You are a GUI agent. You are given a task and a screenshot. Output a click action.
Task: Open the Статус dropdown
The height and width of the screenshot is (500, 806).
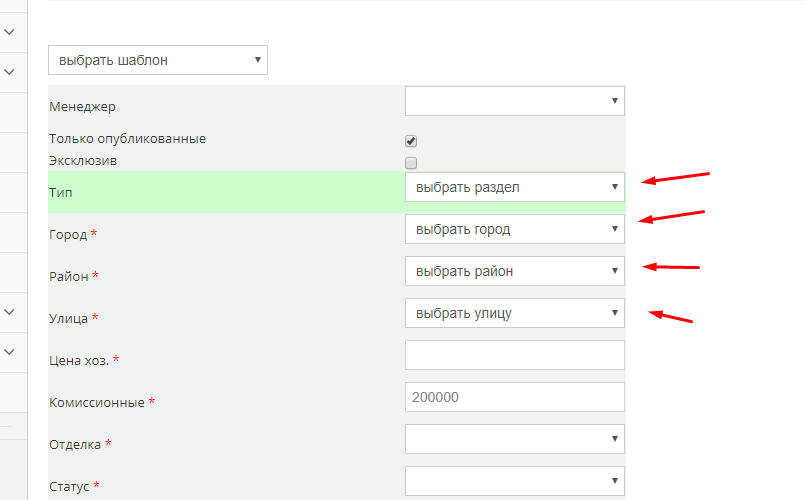coord(515,481)
